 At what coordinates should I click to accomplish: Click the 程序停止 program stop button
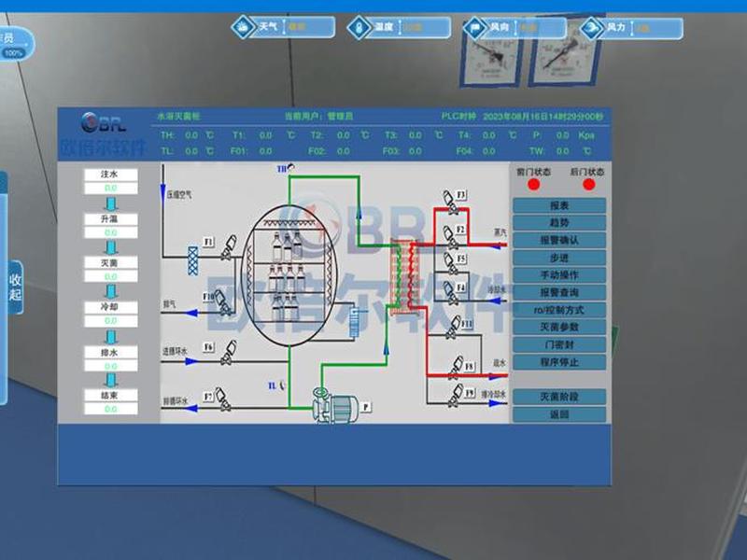pos(559,362)
